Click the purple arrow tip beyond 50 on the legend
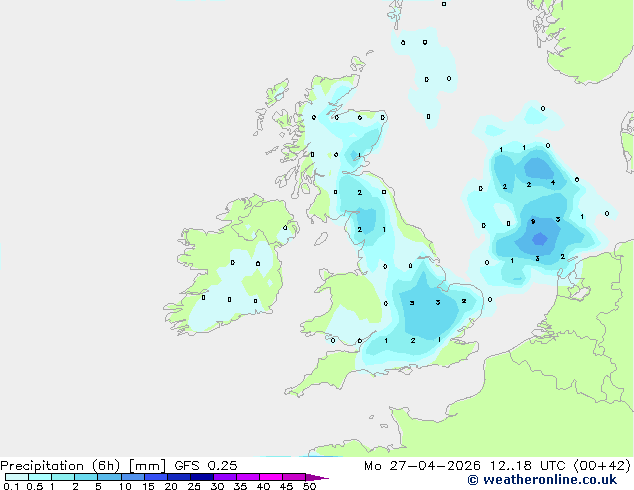Image resolution: width=634 pixels, height=490 pixels. (x=317, y=477)
